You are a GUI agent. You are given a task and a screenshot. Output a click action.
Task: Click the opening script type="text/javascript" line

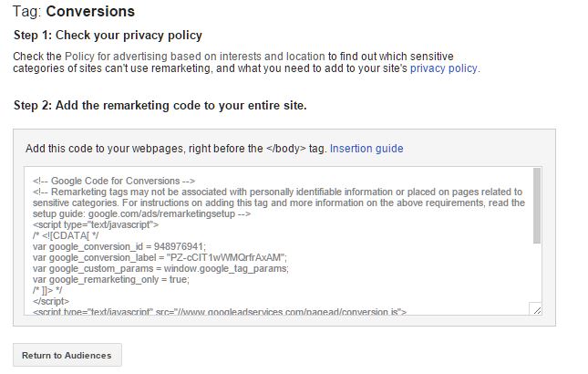pos(96,224)
